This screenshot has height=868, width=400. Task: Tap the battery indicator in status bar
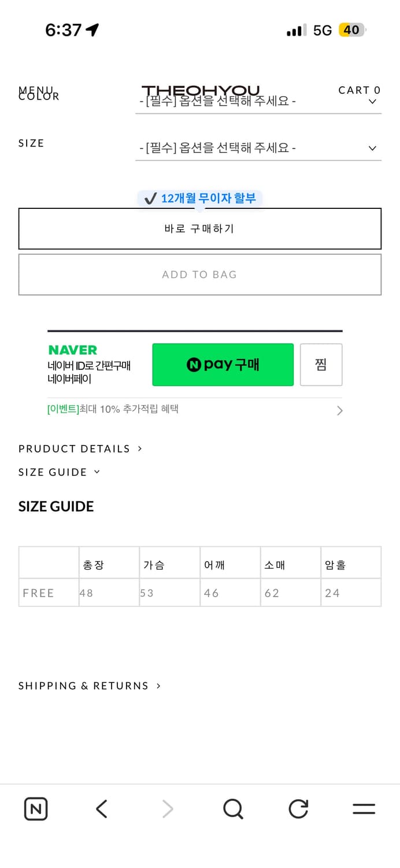(352, 30)
